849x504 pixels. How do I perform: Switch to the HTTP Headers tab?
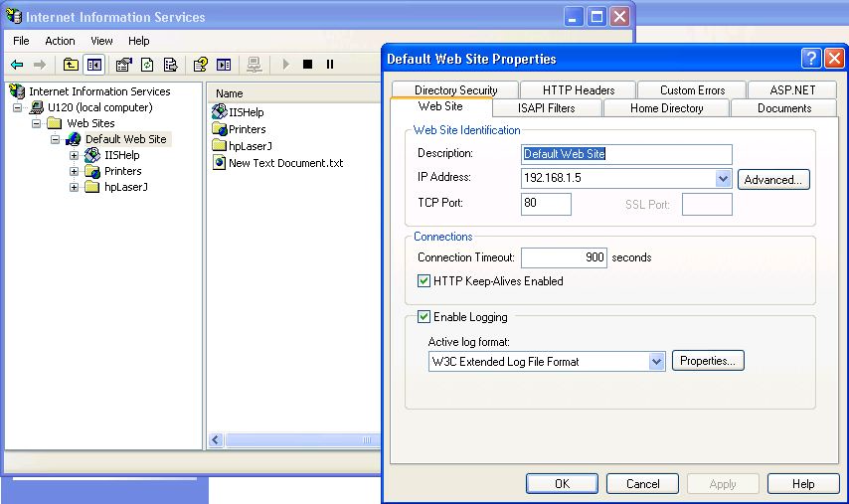tap(579, 89)
